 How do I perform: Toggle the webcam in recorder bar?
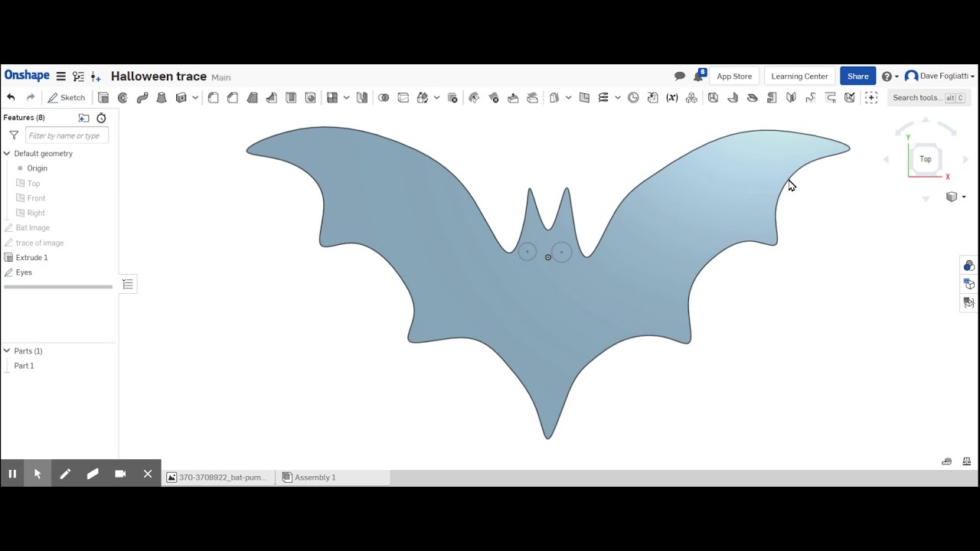pyautogui.click(x=120, y=474)
